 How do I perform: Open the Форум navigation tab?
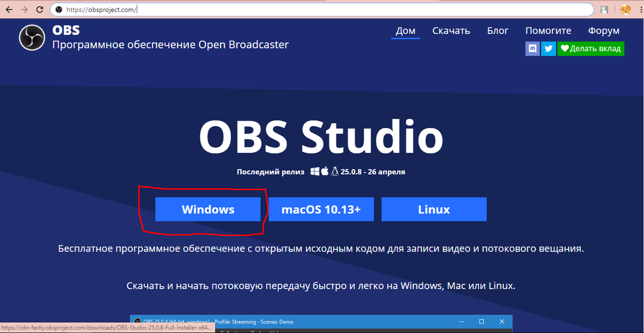[604, 31]
